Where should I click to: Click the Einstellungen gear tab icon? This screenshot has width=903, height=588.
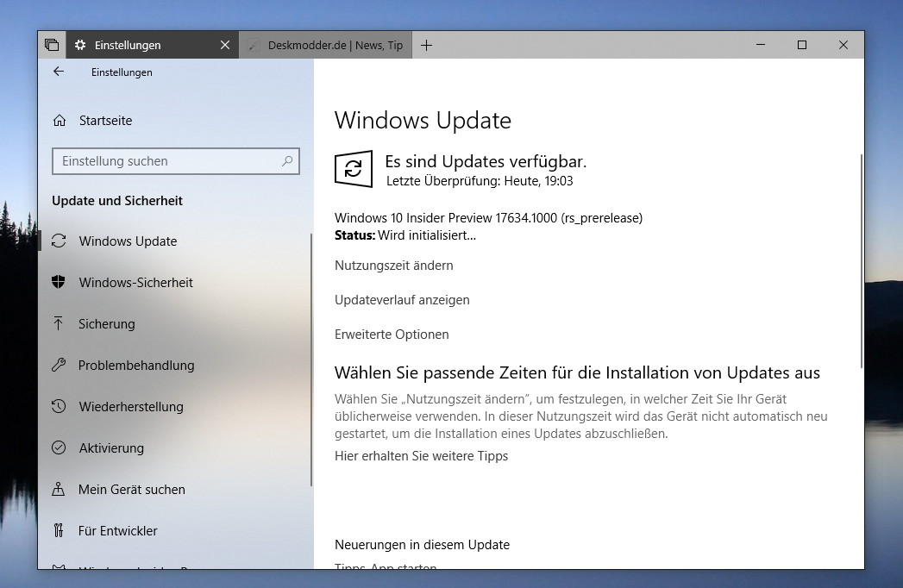(80, 45)
